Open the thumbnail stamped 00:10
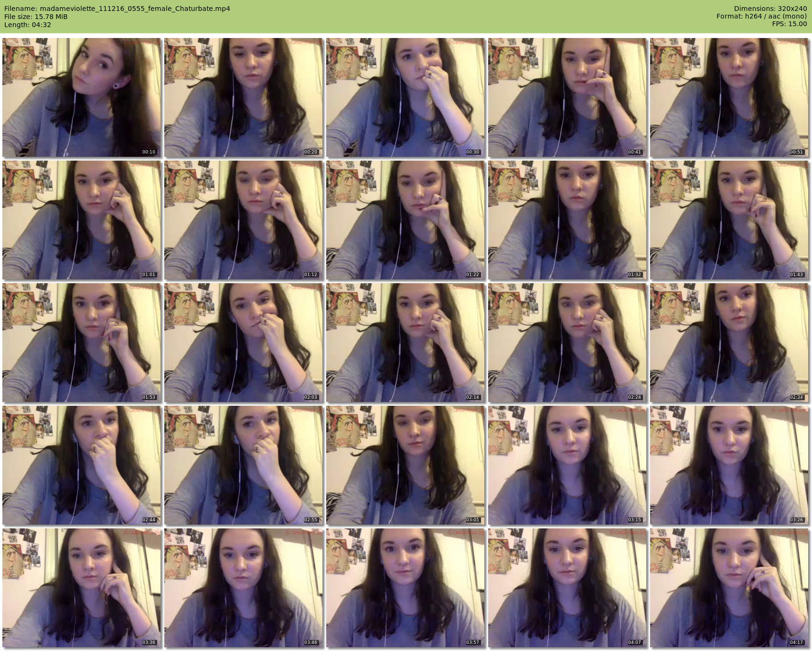This screenshot has height=651, width=812. pyautogui.click(x=82, y=97)
